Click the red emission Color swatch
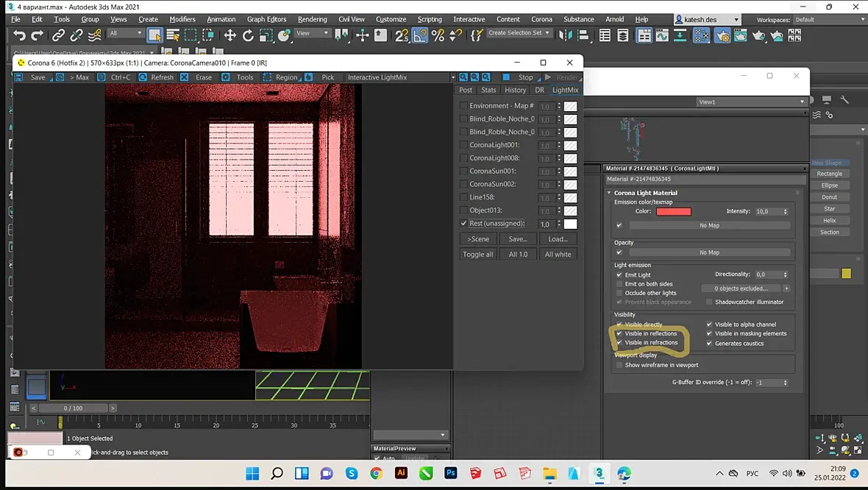This screenshot has height=490, width=868. coord(673,212)
